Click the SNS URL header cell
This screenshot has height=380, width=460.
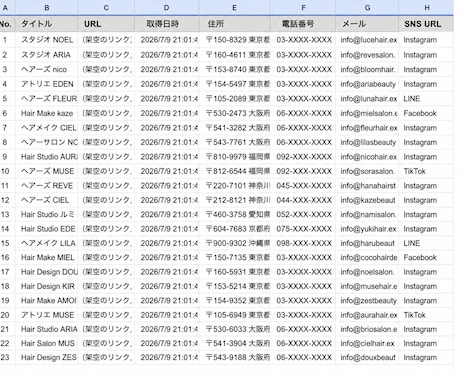coord(426,24)
